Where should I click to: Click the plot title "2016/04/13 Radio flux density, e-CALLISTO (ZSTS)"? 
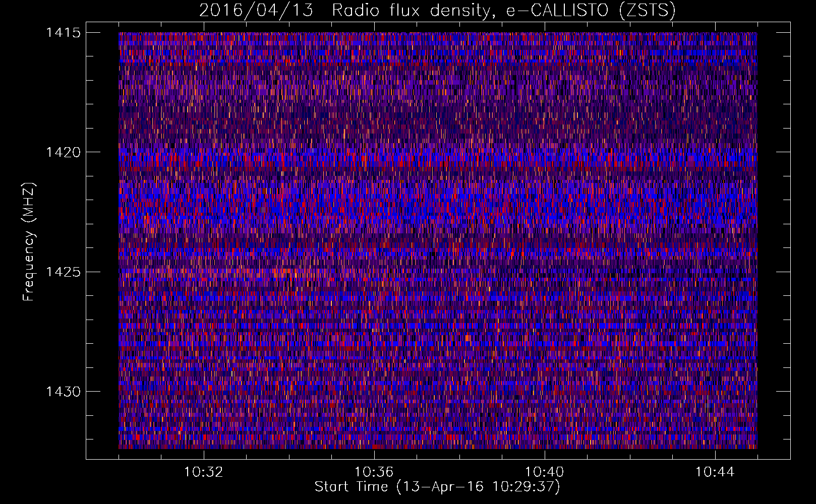point(437,11)
